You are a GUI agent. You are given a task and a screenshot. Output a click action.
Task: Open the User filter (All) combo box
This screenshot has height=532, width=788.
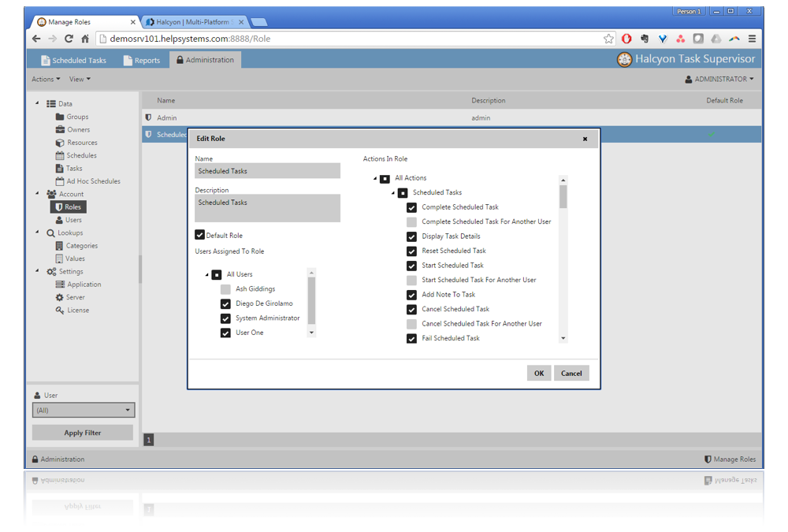pyautogui.click(x=84, y=411)
